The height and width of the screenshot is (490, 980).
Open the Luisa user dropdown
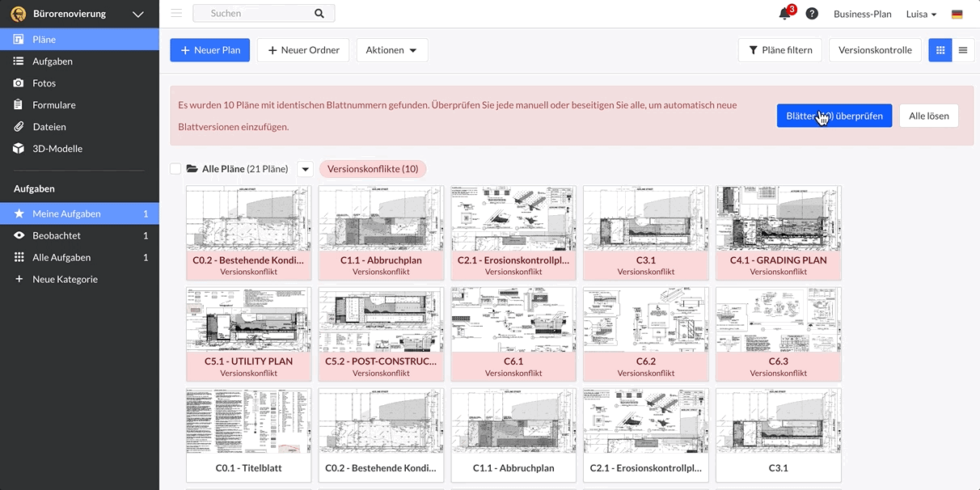[x=921, y=14]
